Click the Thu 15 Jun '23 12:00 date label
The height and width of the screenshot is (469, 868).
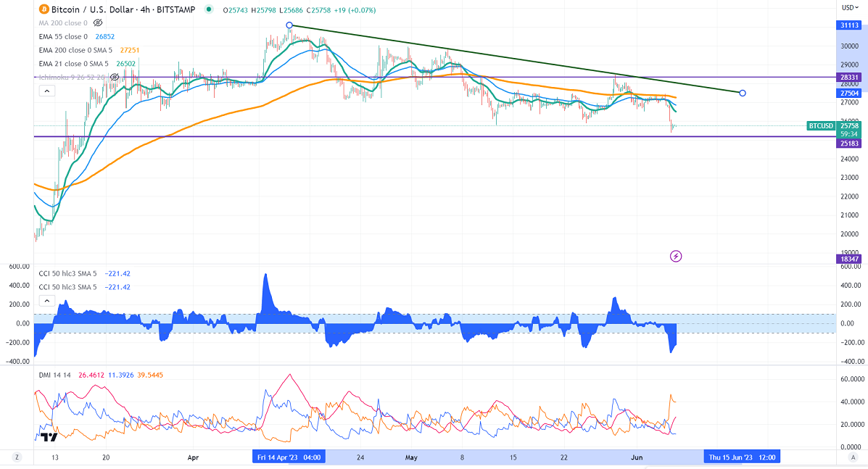coord(743,457)
